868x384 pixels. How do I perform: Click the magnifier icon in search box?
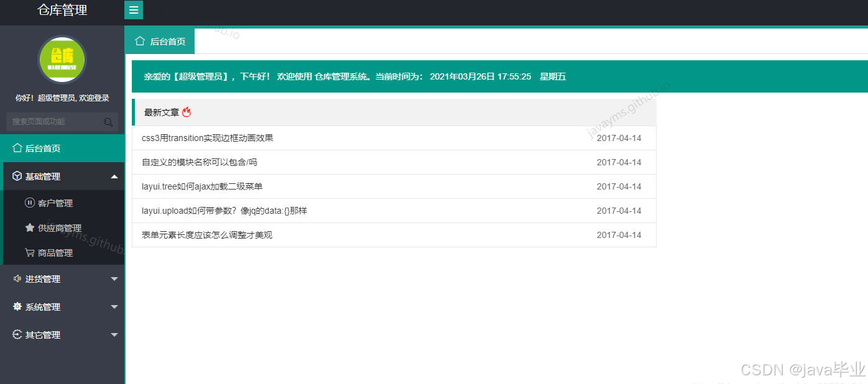point(109,122)
